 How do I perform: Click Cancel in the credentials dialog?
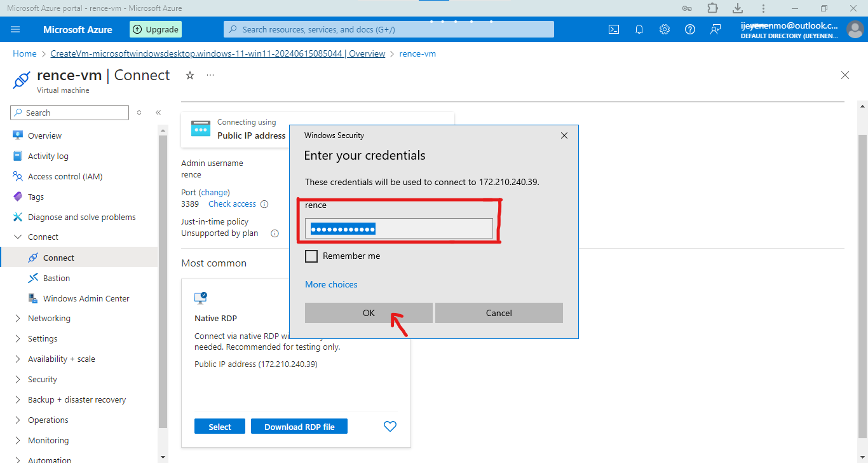499,313
